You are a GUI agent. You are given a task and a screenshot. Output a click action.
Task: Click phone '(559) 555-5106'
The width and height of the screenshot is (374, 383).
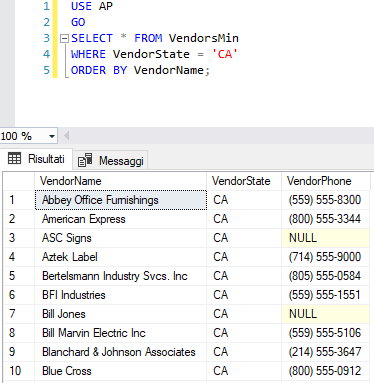coord(326,333)
